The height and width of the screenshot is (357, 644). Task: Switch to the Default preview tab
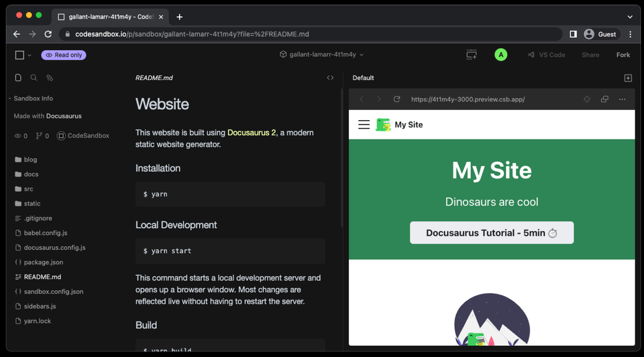click(363, 78)
